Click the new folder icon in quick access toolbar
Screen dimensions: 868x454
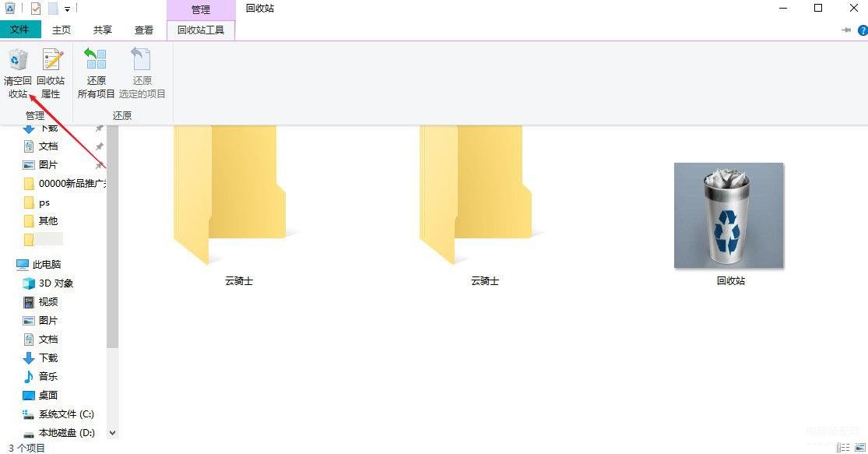[53, 9]
